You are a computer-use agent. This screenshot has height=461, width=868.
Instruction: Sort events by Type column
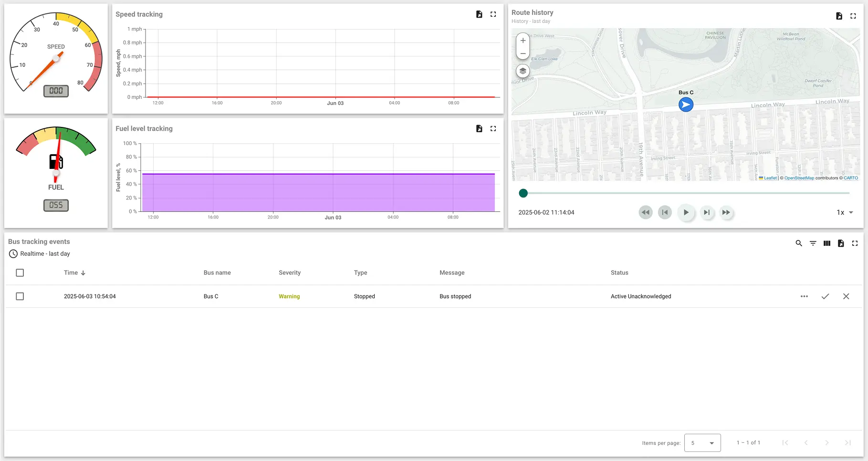pyautogui.click(x=360, y=273)
